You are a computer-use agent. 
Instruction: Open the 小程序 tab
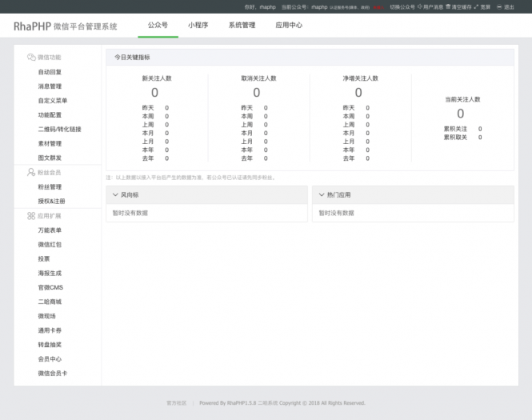coord(198,25)
